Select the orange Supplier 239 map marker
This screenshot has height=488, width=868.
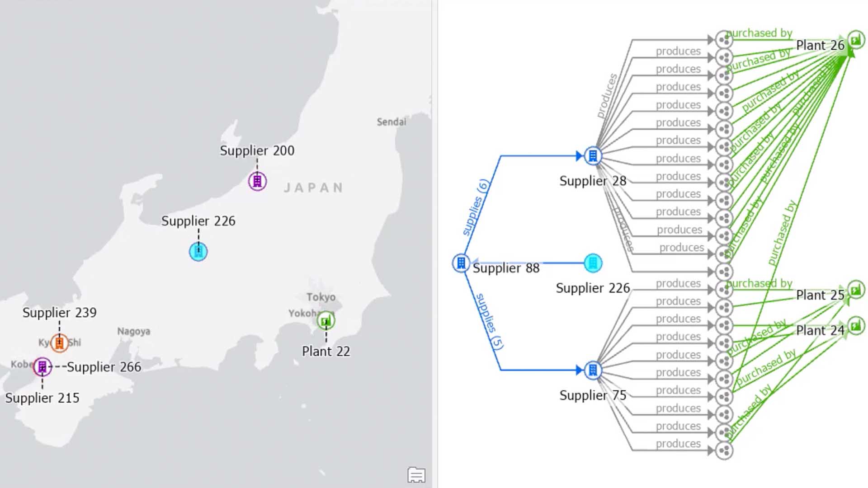coord(59,343)
